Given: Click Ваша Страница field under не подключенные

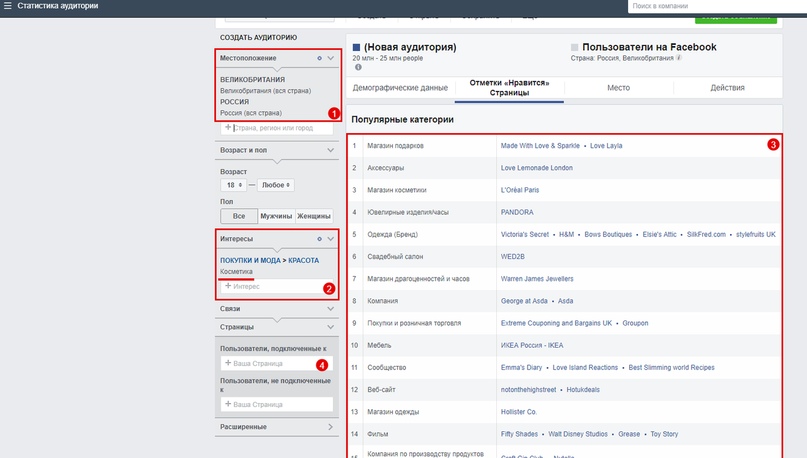Looking at the screenshot, I should (277, 404).
